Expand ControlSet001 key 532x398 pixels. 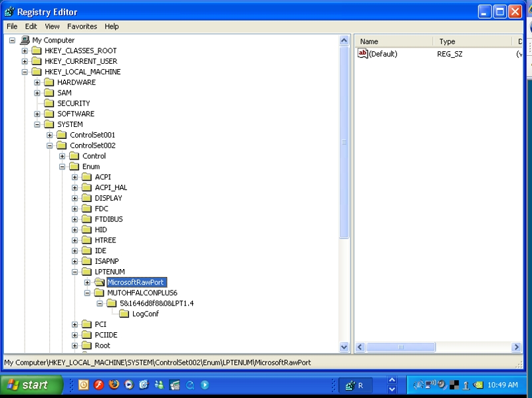50,135
